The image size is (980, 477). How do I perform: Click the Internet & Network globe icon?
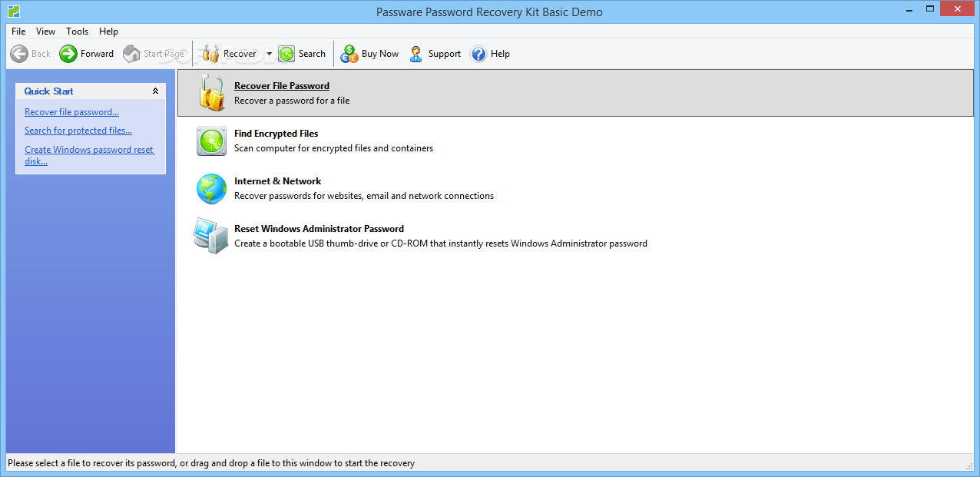[x=211, y=189]
